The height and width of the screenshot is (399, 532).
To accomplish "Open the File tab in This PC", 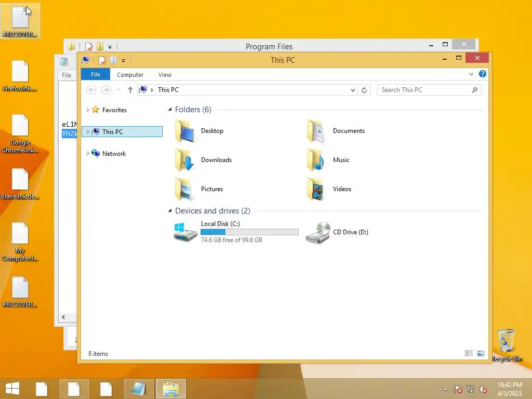I will [96, 74].
